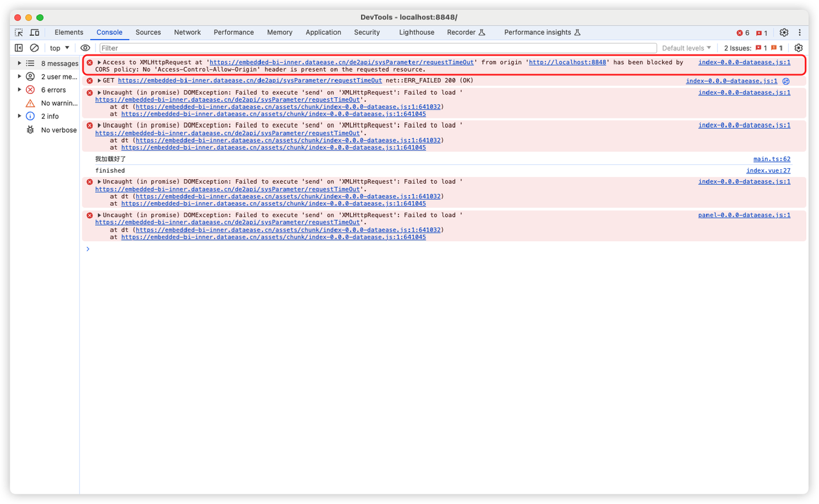Select 'No warnings' in the console sidebar
This screenshot has height=504, width=819.
click(59, 103)
